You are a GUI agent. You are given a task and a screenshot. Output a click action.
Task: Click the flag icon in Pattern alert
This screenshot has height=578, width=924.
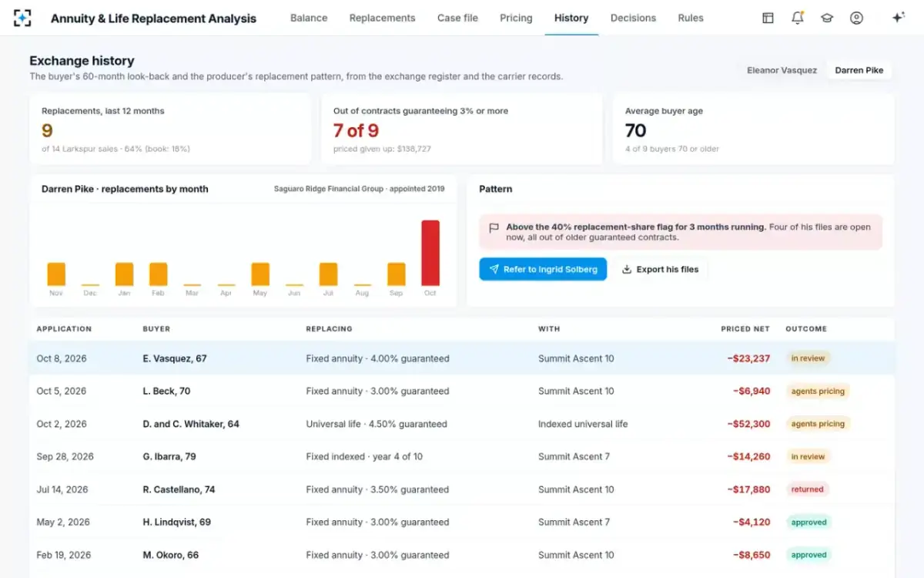click(494, 228)
